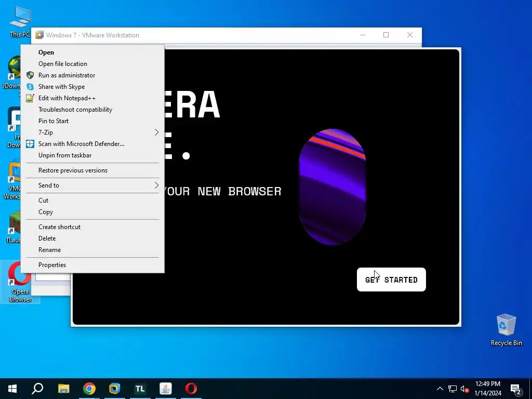This screenshot has height=399, width=532.
Task: Open the clock showing 12:49 PM
Action: [488, 389]
